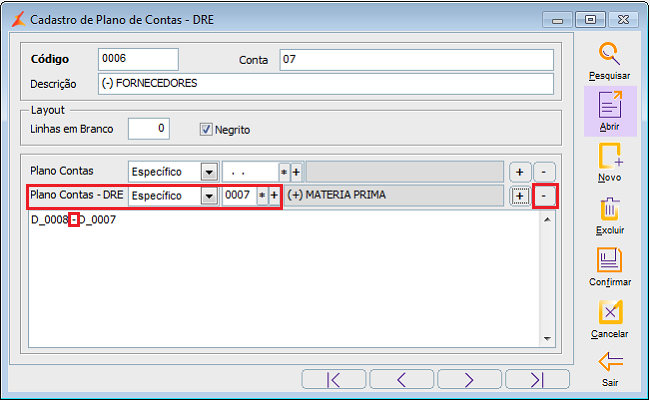Image resolution: width=650 pixels, height=400 pixels.
Task: Exit the window via the Sair arrow
Action: tap(610, 361)
